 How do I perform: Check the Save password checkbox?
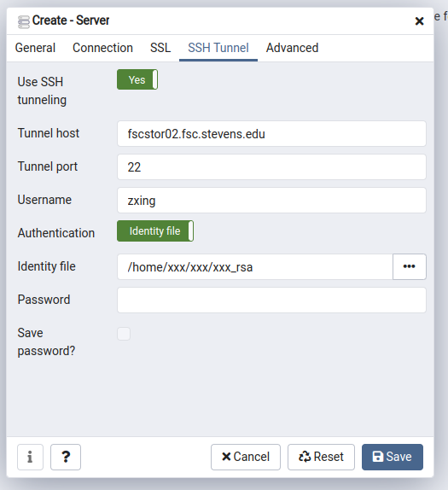coord(124,334)
